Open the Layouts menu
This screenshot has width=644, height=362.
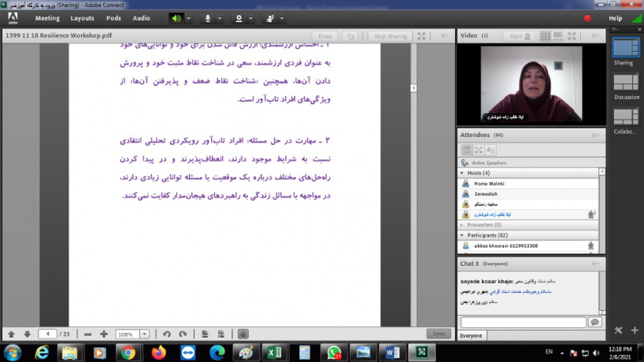coord(82,18)
